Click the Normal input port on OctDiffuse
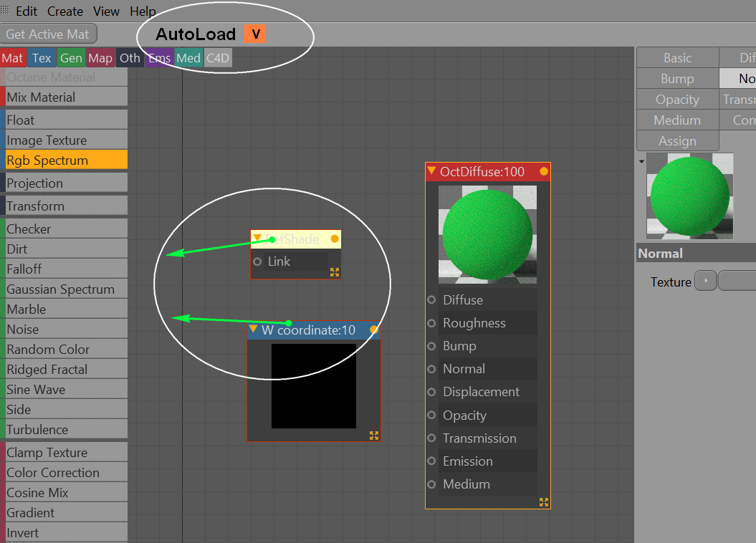The image size is (756, 543). [x=431, y=369]
